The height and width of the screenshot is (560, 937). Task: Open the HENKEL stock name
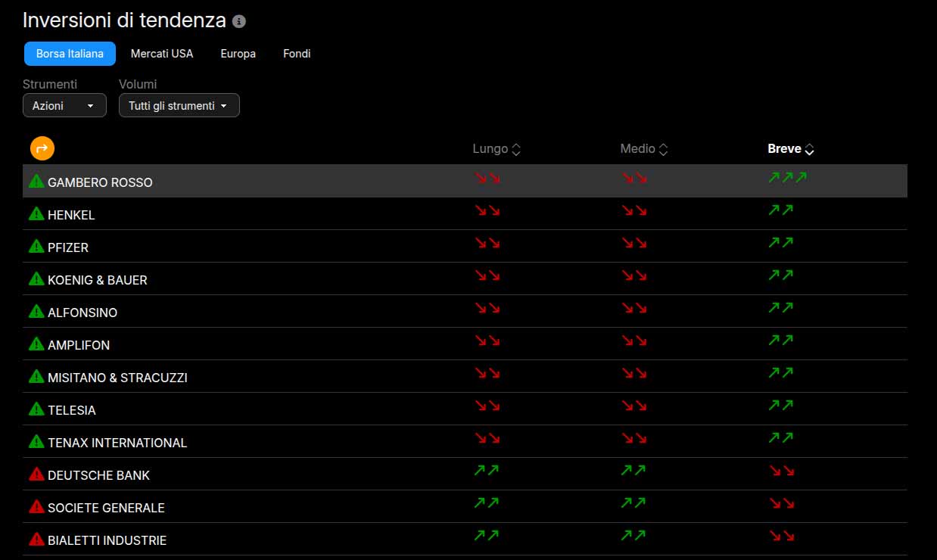click(x=71, y=215)
